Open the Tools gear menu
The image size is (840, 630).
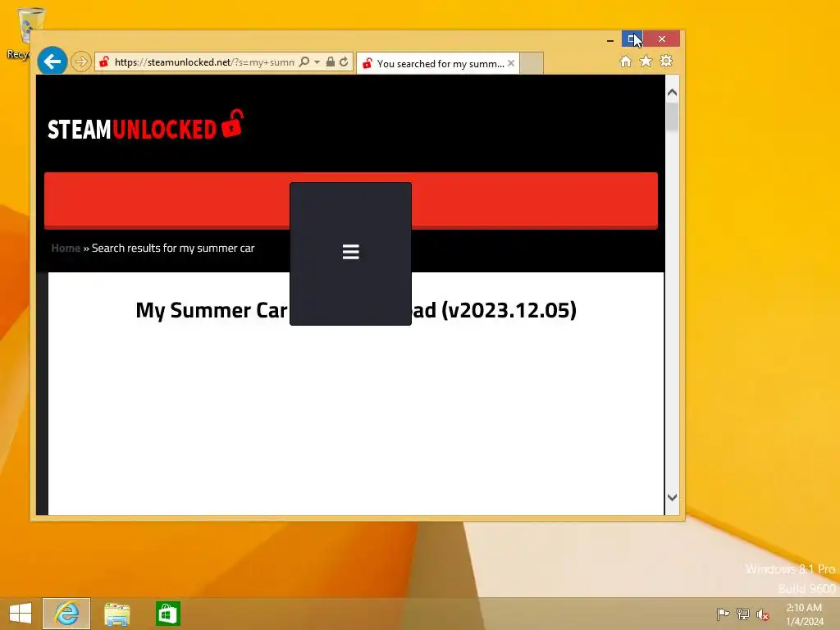coord(666,61)
